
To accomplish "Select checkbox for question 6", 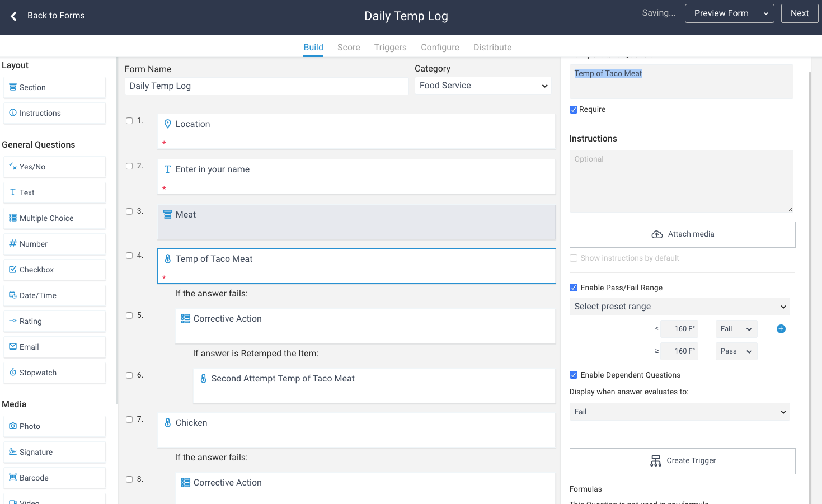I will [129, 375].
